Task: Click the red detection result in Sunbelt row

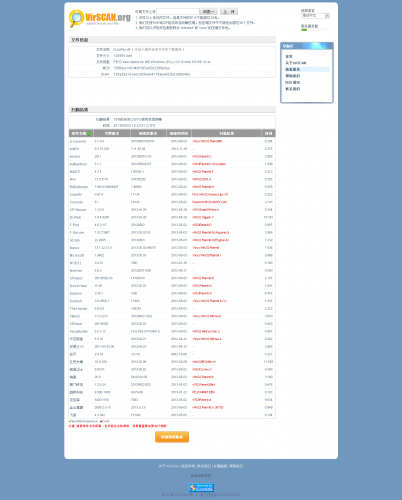Action: click(210, 301)
